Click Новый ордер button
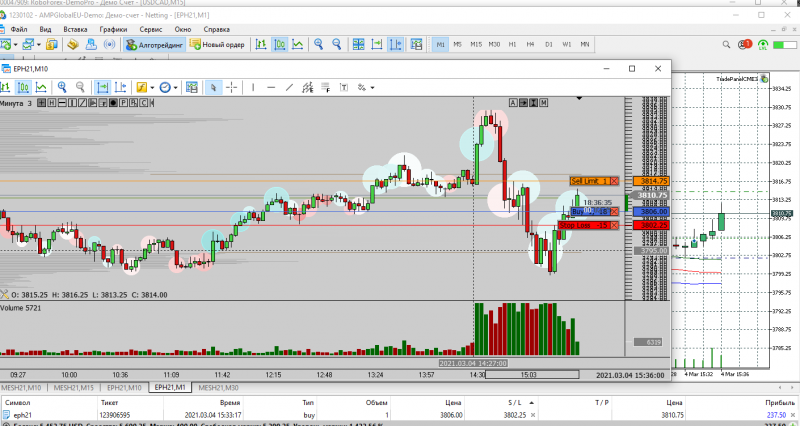Viewport: 800px width, 426px height. 217,45
